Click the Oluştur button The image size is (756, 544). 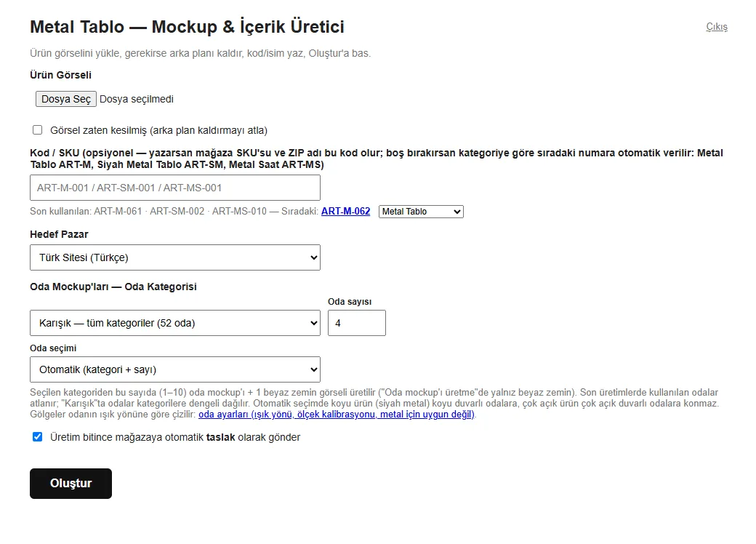71,483
